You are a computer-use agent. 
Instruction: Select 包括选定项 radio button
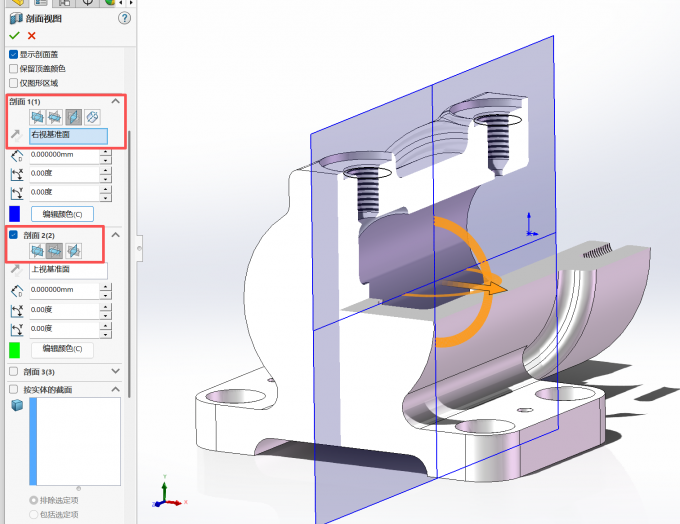pos(33,514)
